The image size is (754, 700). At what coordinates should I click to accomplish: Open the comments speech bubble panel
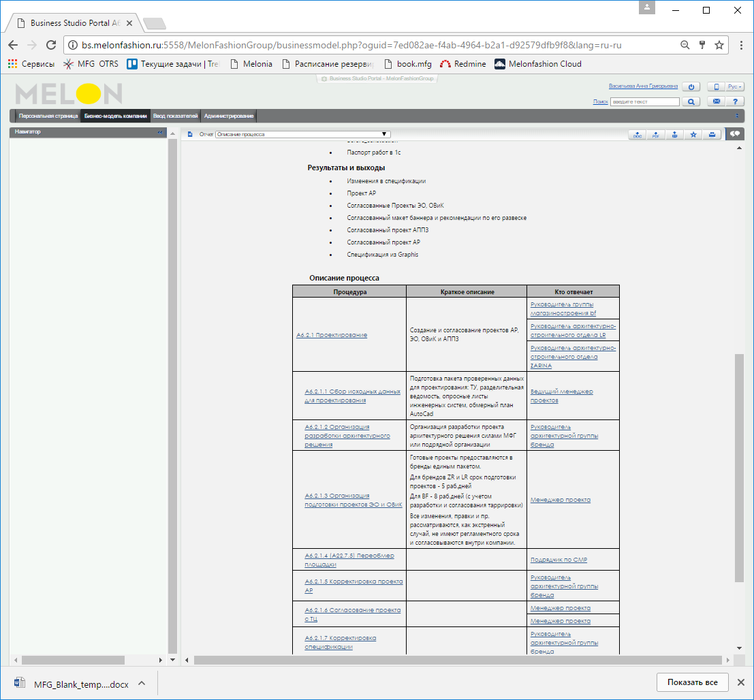point(735,134)
